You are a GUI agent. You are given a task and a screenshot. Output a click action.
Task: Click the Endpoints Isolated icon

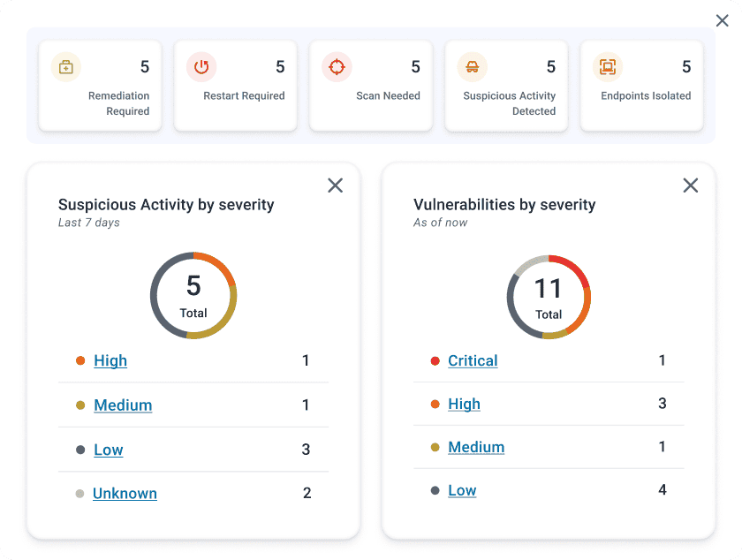click(x=608, y=67)
